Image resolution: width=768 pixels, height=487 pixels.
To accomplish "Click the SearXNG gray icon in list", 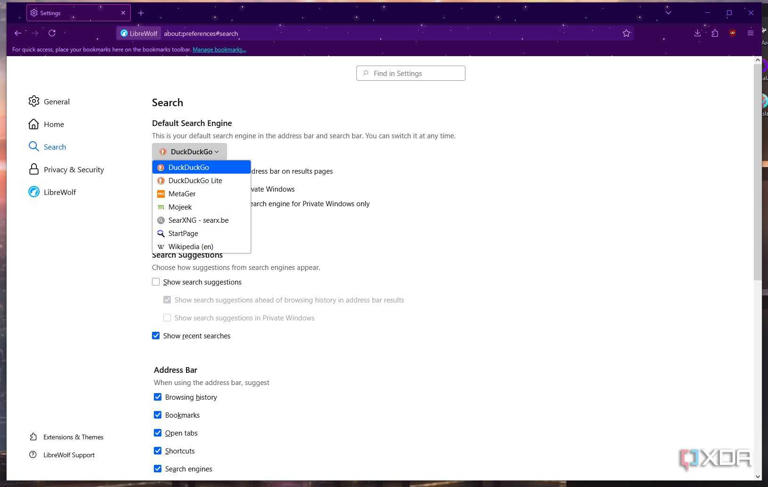I will pos(161,220).
